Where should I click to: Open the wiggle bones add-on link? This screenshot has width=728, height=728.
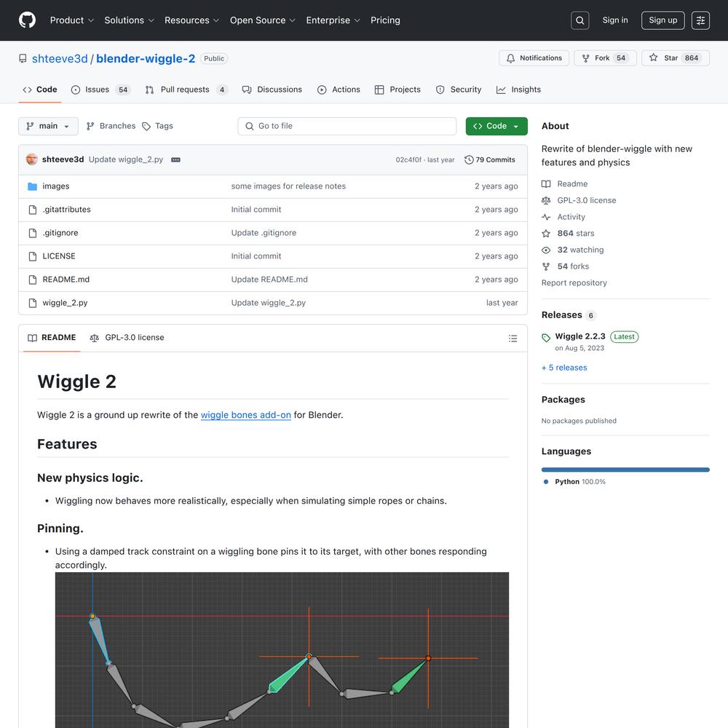[x=245, y=415]
